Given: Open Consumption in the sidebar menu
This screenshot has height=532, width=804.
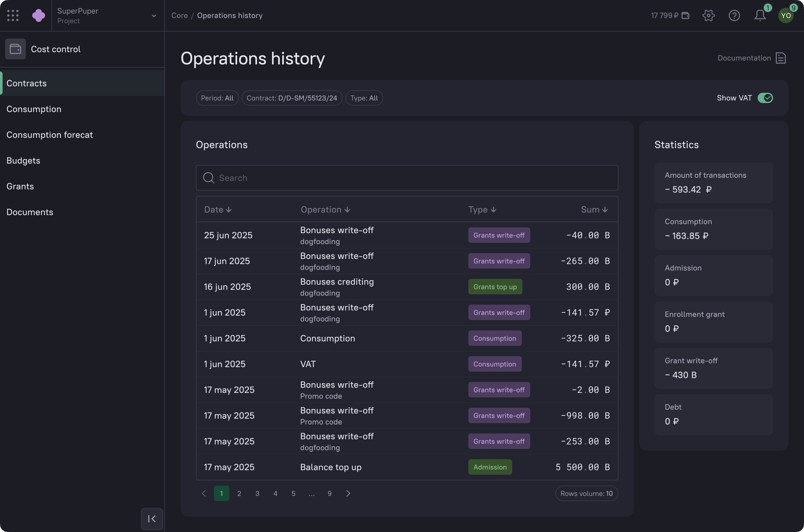Looking at the screenshot, I should tap(34, 109).
